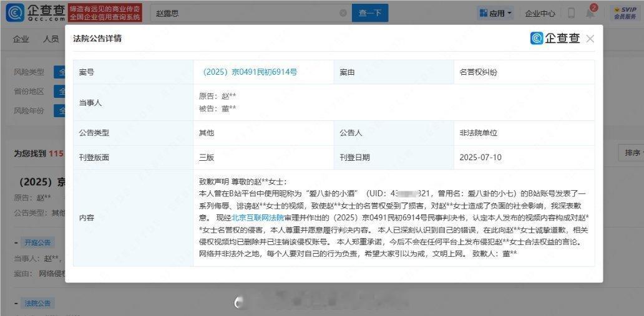Screen dimensions: 644x316
Task: Click the 查一下 search button
Action: pos(370,13)
